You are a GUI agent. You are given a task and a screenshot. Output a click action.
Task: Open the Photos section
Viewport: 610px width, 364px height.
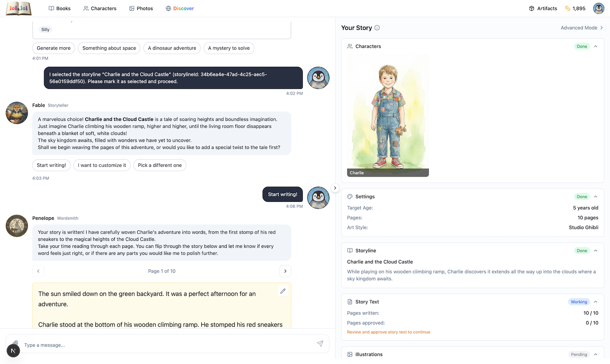pos(141,8)
